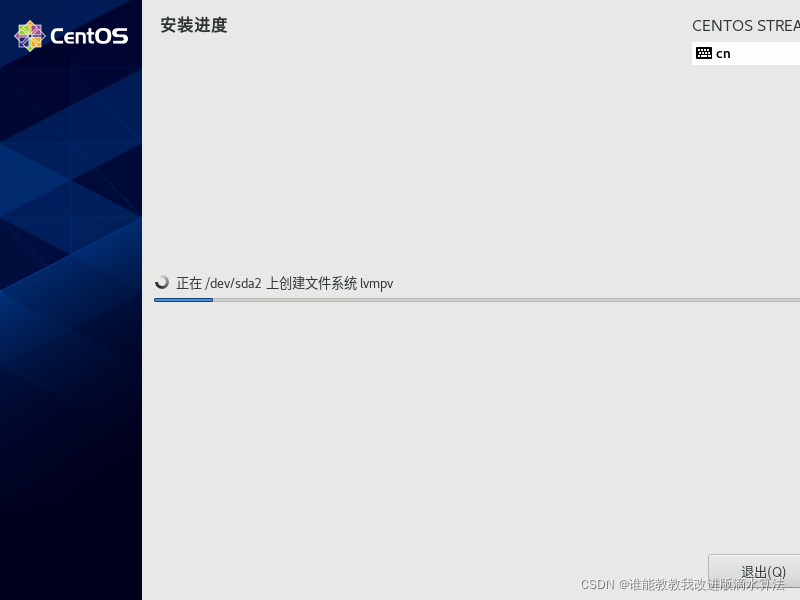Viewport: 800px width, 600px height.
Task: Click the 安装进度 heading
Action: point(194,25)
